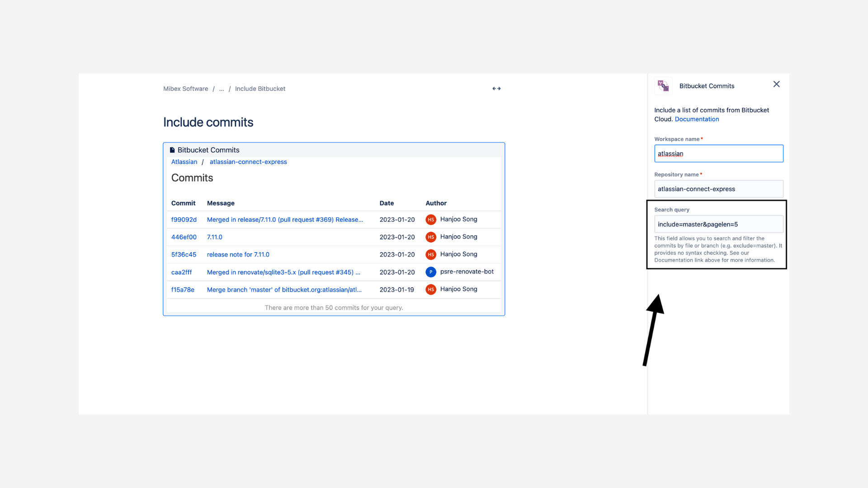Select the Include Bitbucket breadcrumb item
868x488 pixels.
coord(260,89)
